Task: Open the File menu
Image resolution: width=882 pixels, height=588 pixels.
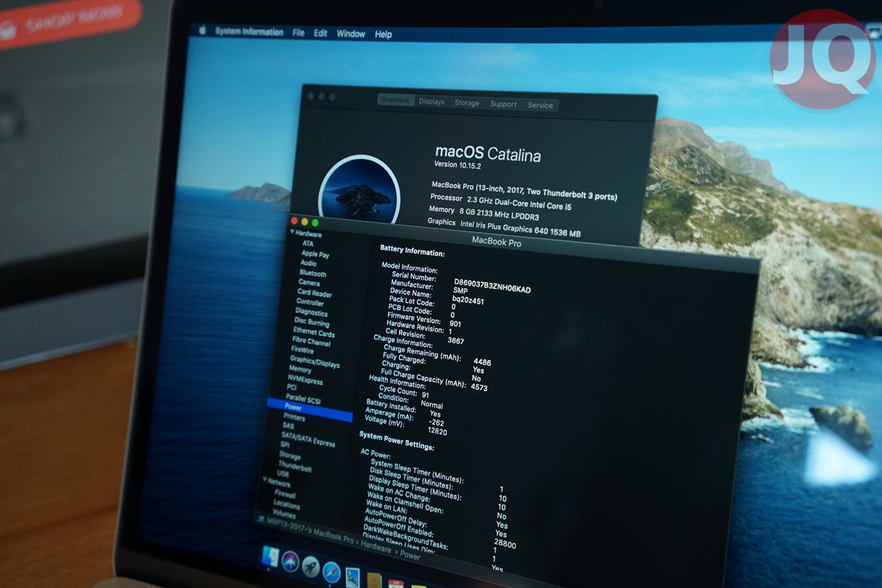Action: [x=298, y=33]
